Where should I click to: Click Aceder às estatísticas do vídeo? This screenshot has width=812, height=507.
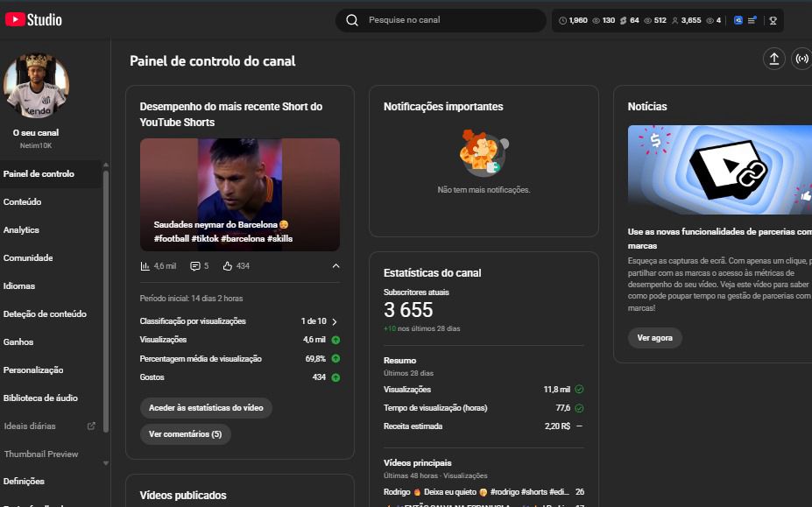206,408
